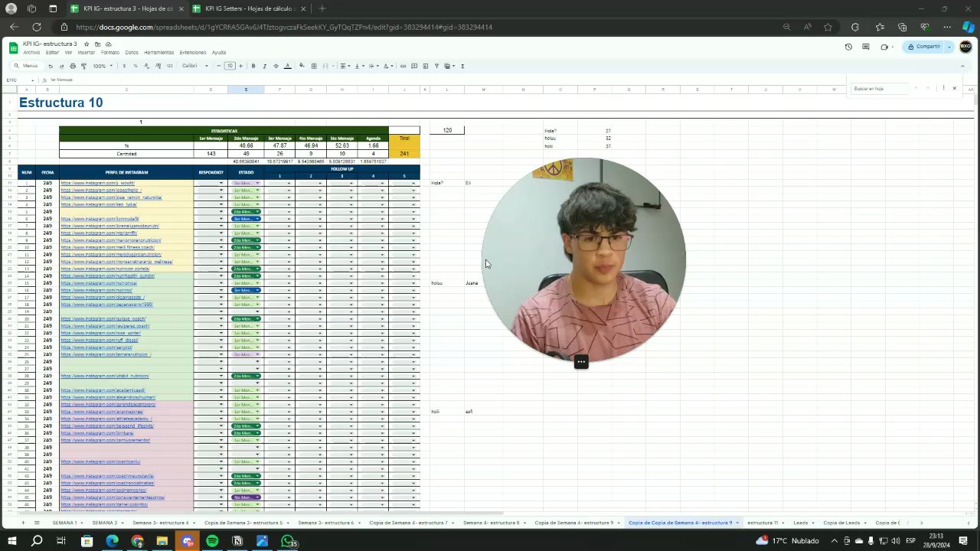Image resolution: width=980 pixels, height=551 pixels.
Task: Open the Respondio dropdown in row NUM 1
Action: (x=221, y=183)
